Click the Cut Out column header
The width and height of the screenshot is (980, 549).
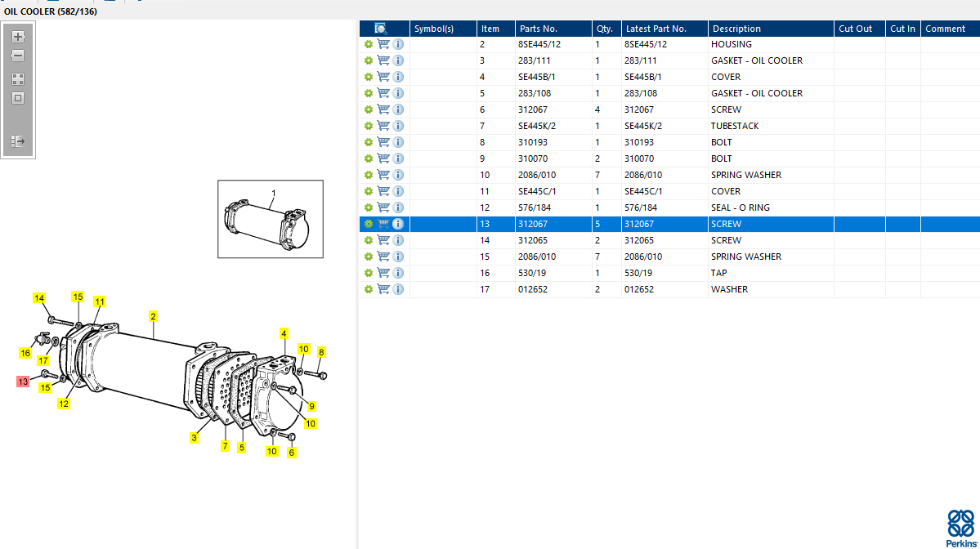[859, 29]
